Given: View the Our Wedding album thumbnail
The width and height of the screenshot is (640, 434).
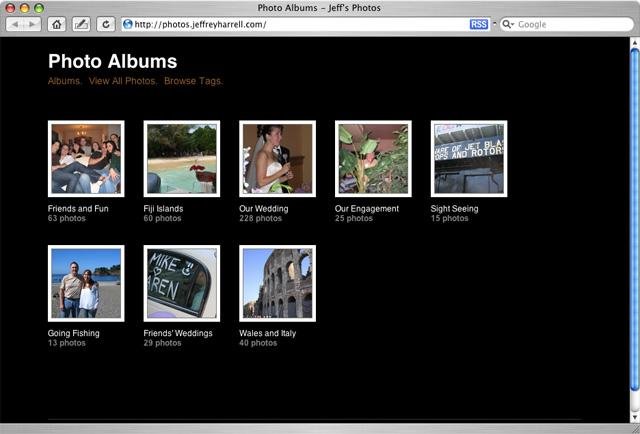Looking at the screenshot, I should click(278, 158).
